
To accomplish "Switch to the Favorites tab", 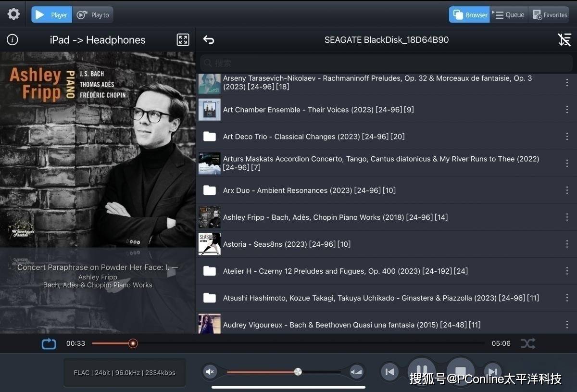I will tap(549, 15).
